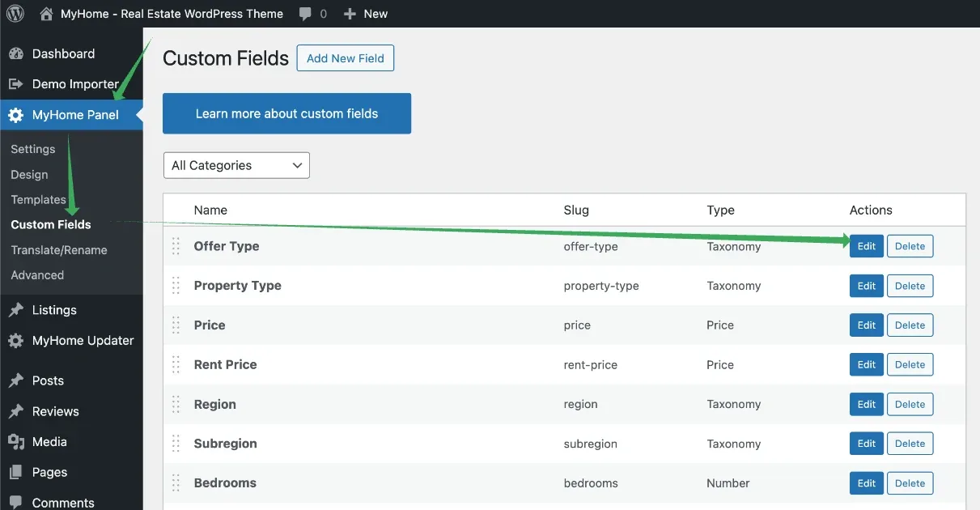Click the drag handle of Bedrooms row
980x510 pixels.
tap(176, 482)
